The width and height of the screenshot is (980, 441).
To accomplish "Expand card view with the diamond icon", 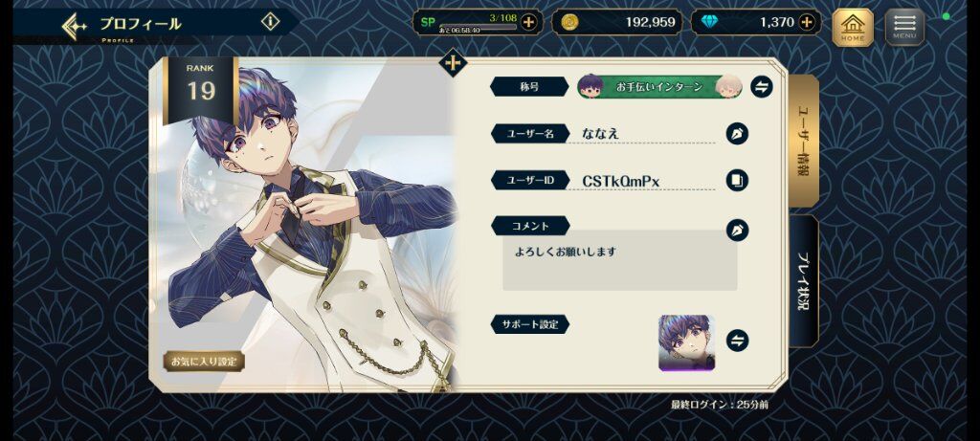I will click(454, 63).
